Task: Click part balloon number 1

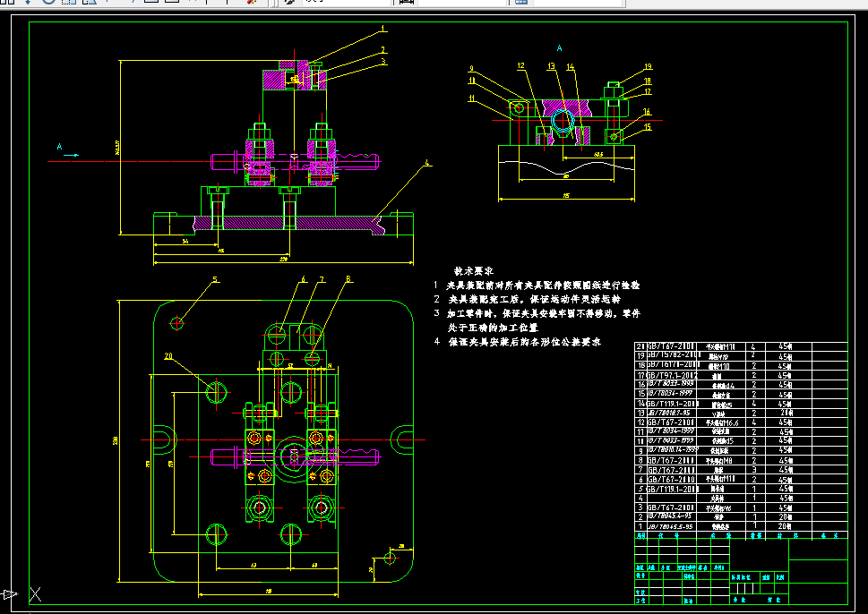Action: click(382, 29)
